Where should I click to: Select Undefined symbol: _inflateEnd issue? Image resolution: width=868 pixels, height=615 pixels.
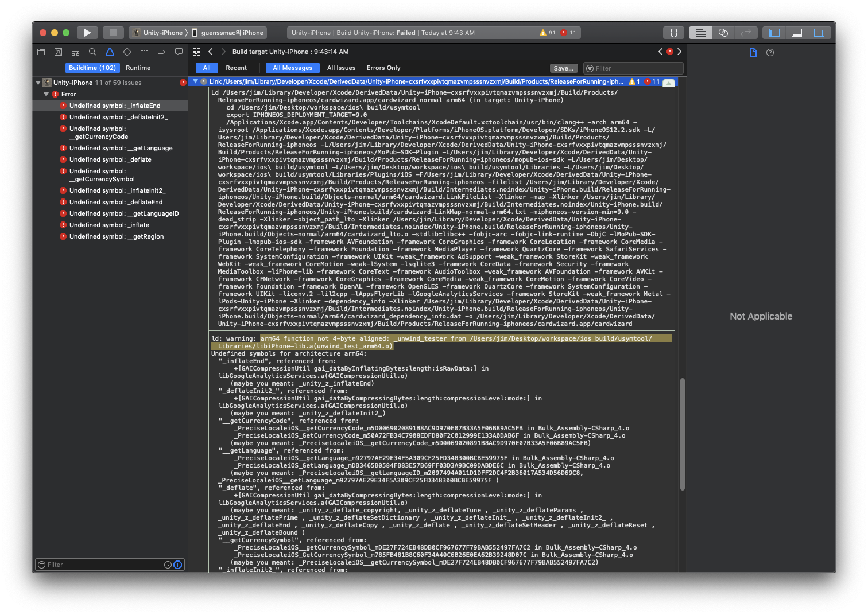click(x=110, y=106)
